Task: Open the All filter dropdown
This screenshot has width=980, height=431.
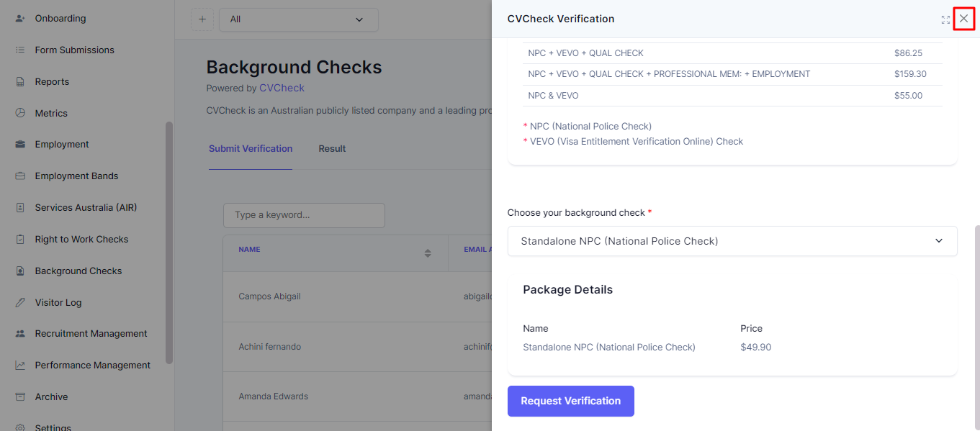Action: tap(299, 19)
